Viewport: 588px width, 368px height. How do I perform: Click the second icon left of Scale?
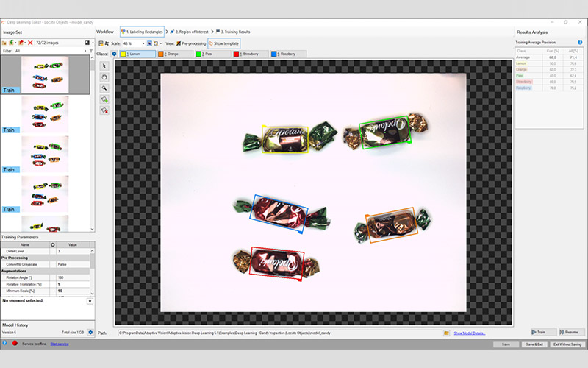pyautogui.click(x=107, y=43)
